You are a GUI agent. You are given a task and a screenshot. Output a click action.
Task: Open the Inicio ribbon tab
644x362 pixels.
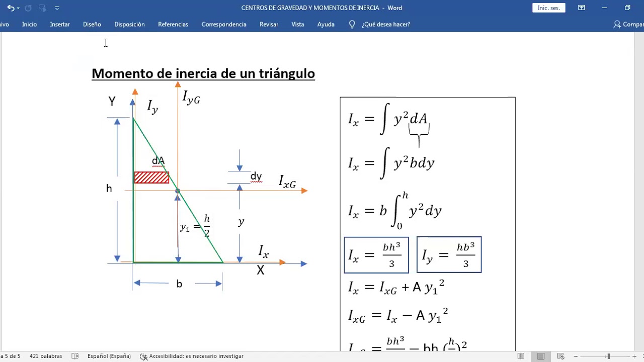(29, 24)
